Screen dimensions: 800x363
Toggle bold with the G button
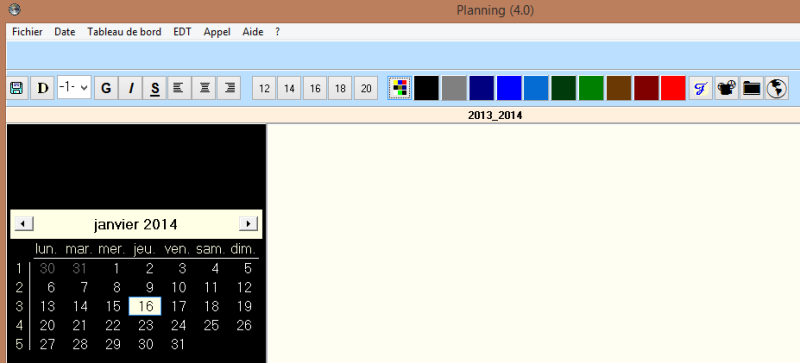pos(106,88)
